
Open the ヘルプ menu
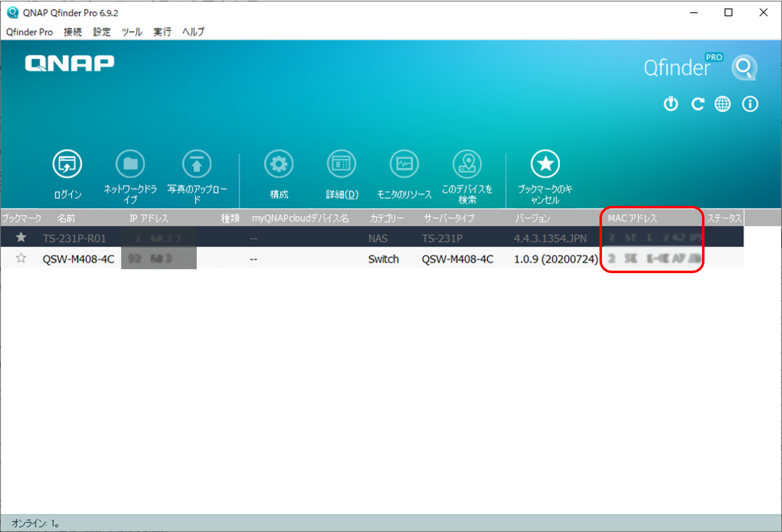pos(193,32)
